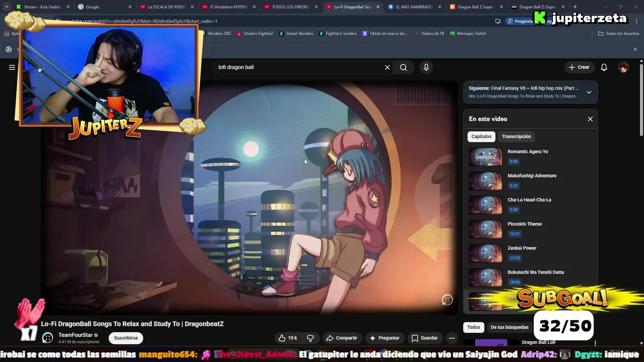Select the 'De tus búsquedas' filter chip

[x=509, y=327]
